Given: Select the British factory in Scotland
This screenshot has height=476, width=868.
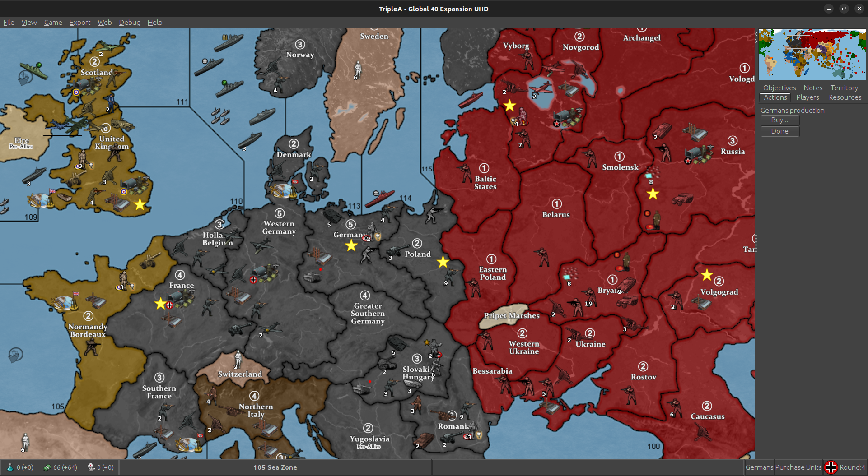Looking at the screenshot, I should coord(88,86).
